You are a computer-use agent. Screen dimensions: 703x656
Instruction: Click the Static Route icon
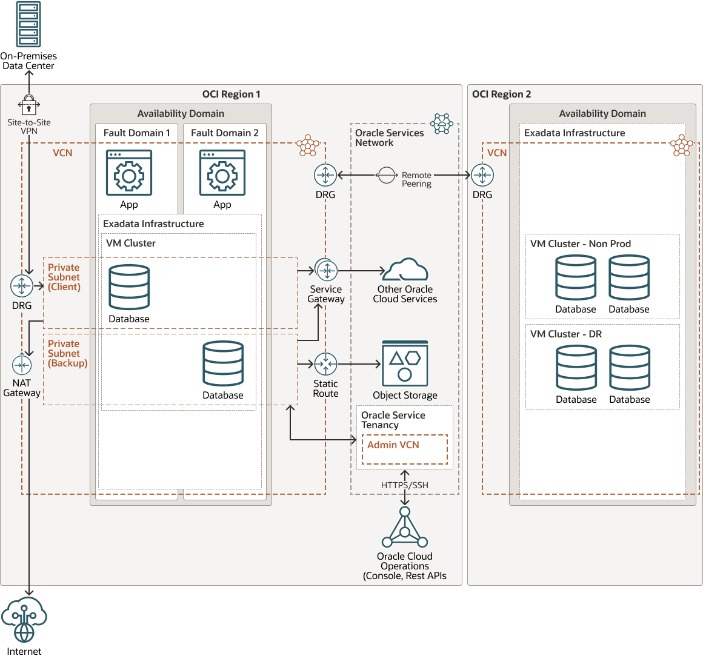(x=325, y=362)
